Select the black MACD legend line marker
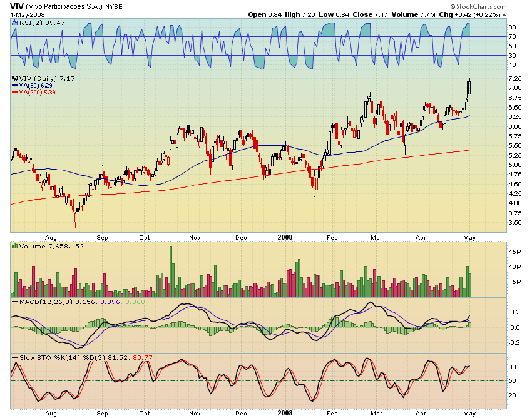The image size is (532, 418). point(14,302)
